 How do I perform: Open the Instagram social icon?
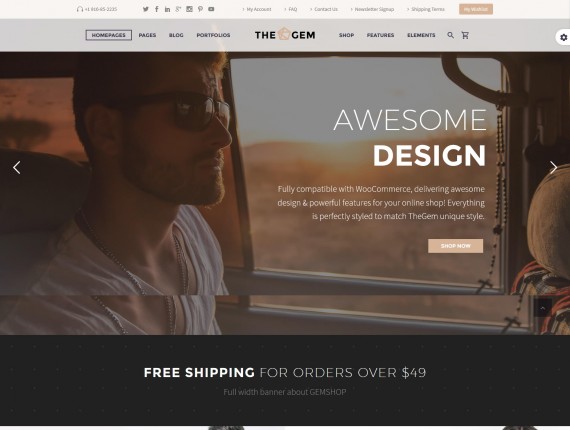pos(189,9)
